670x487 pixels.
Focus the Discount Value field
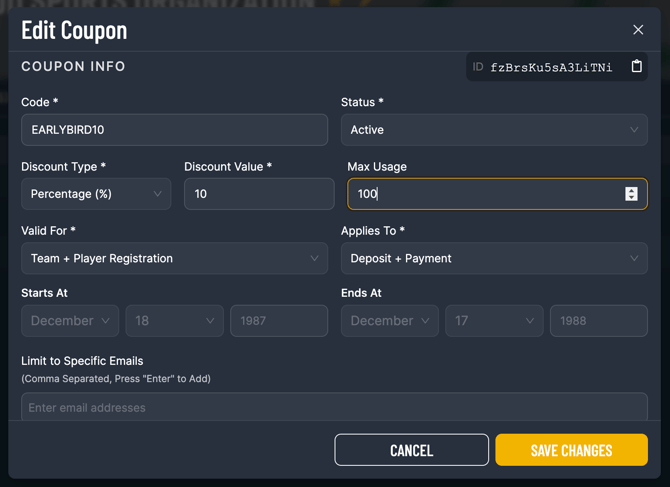click(x=259, y=194)
